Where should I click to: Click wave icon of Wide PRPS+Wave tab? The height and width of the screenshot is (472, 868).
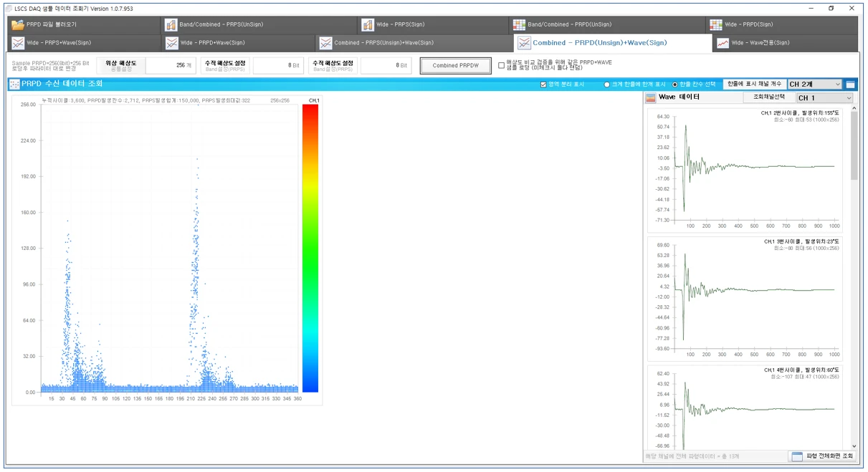(17, 43)
